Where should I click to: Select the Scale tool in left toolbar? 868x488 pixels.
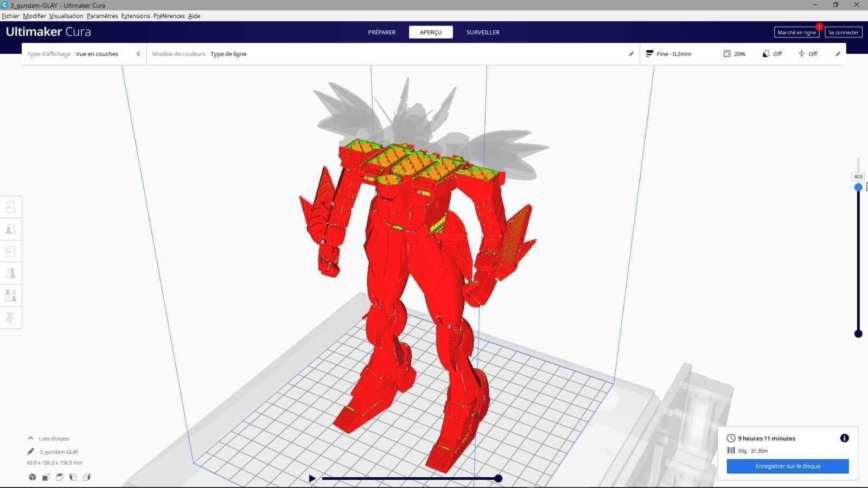click(11, 229)
